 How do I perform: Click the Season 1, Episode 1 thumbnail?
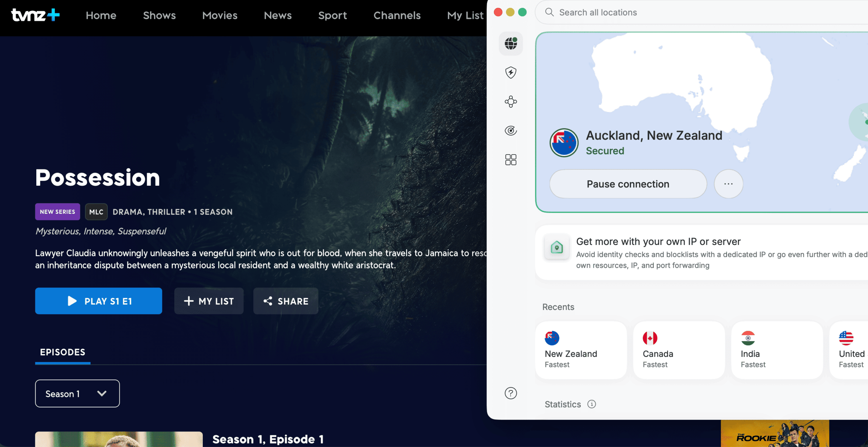[x=119, y=439]
